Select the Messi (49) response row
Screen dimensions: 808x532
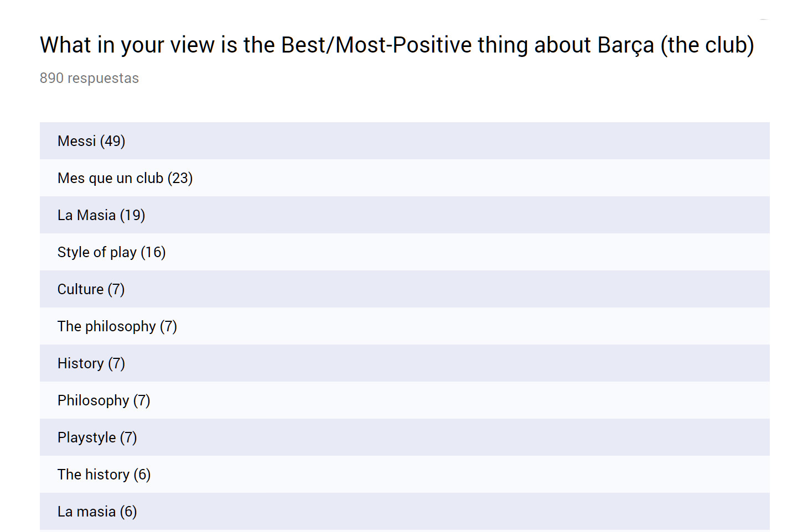coord(405,141)
